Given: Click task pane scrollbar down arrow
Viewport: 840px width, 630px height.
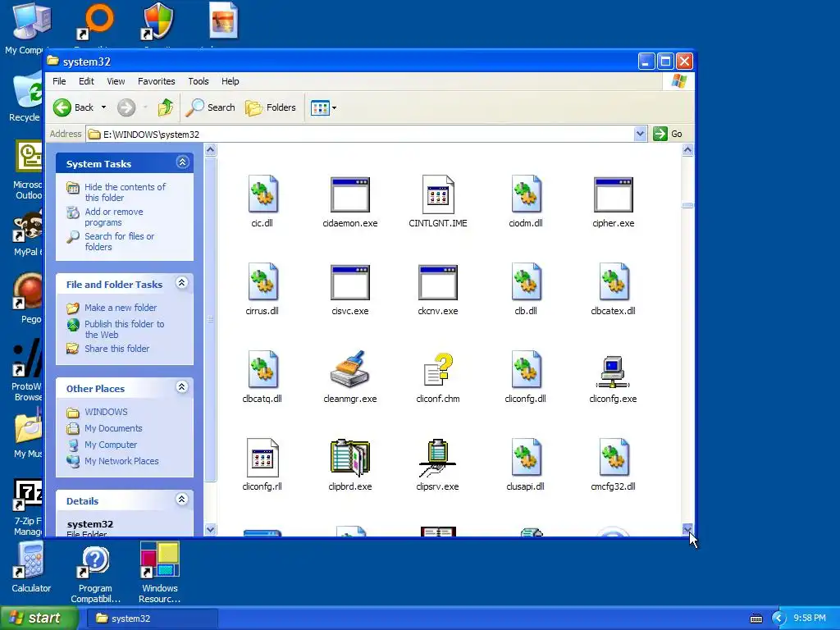Looking at the screenshot, I should click(x=211, y=530).
